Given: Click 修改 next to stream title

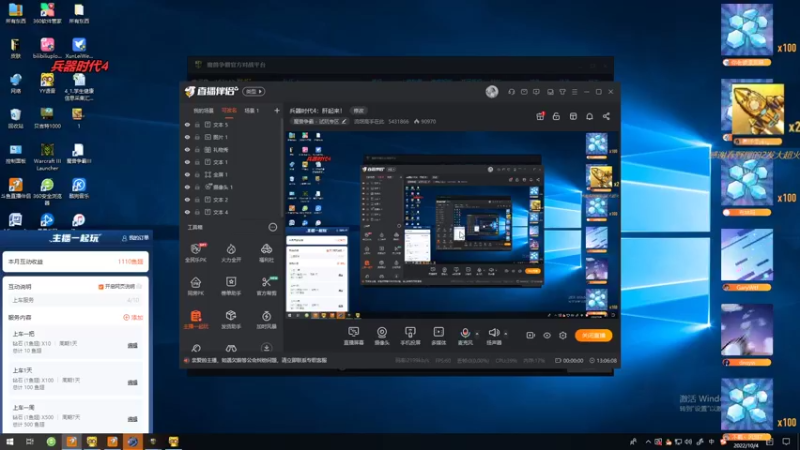Looking at the screenshot, I should (359, 111).
